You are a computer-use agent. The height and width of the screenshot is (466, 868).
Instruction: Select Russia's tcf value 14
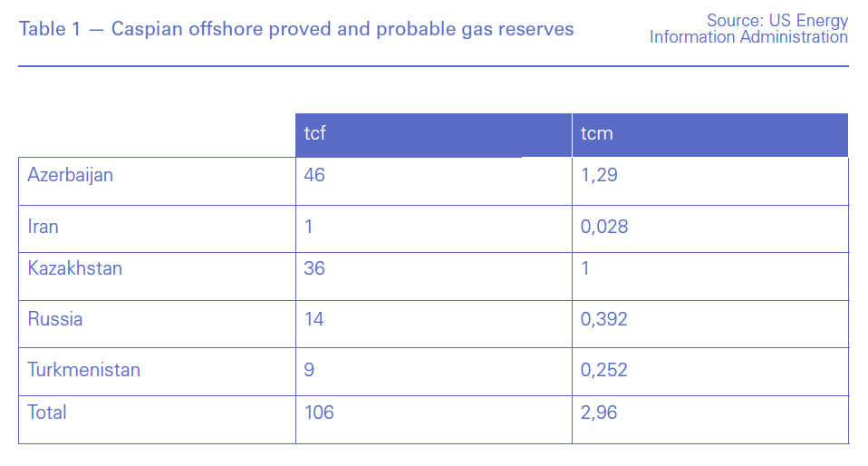pyautogui.click(x=314, y=319)
